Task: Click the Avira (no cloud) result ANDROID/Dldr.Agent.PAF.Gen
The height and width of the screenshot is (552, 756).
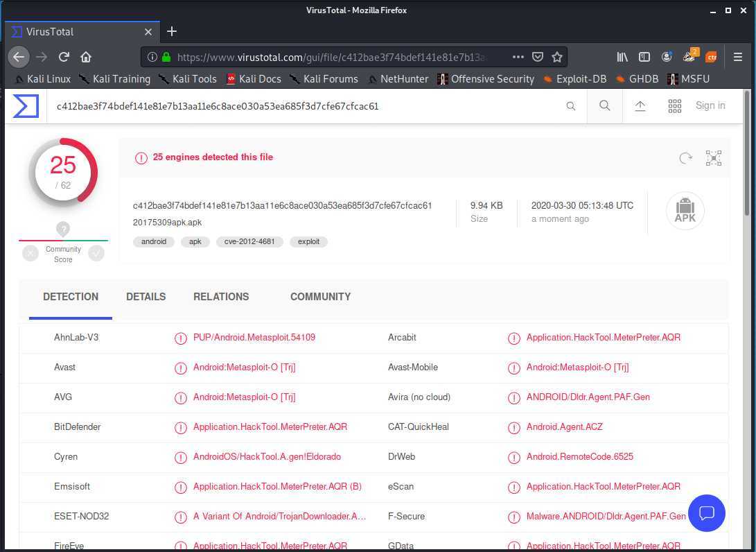Action: (588, 397)
